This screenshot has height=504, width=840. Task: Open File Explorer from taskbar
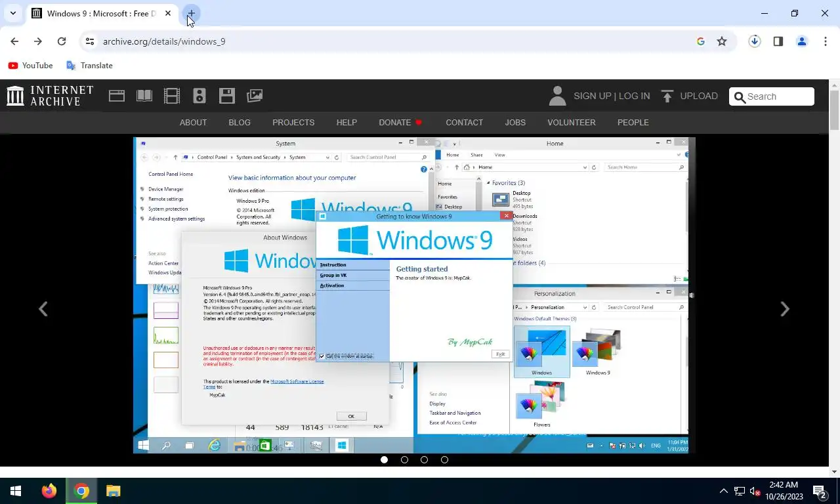(x=113, y=491)
